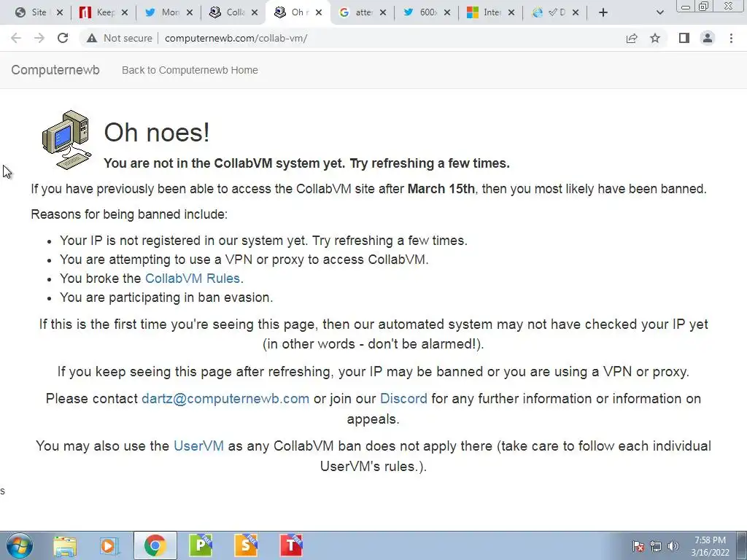Image resolution: width=747 pixels, height=560 pixels.
Task: Open the browser side panel
Action: tap(684, 38)
